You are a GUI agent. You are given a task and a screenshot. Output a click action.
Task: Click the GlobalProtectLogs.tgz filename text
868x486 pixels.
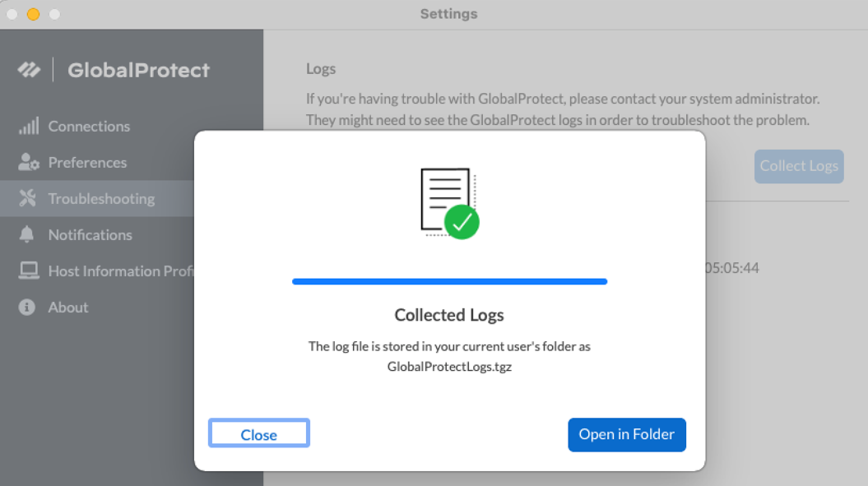(x=449, y=367)
